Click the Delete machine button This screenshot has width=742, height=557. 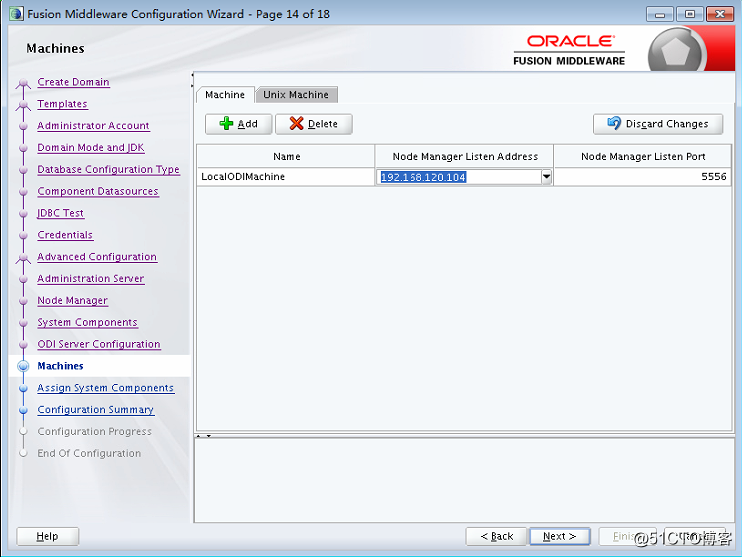314,124
